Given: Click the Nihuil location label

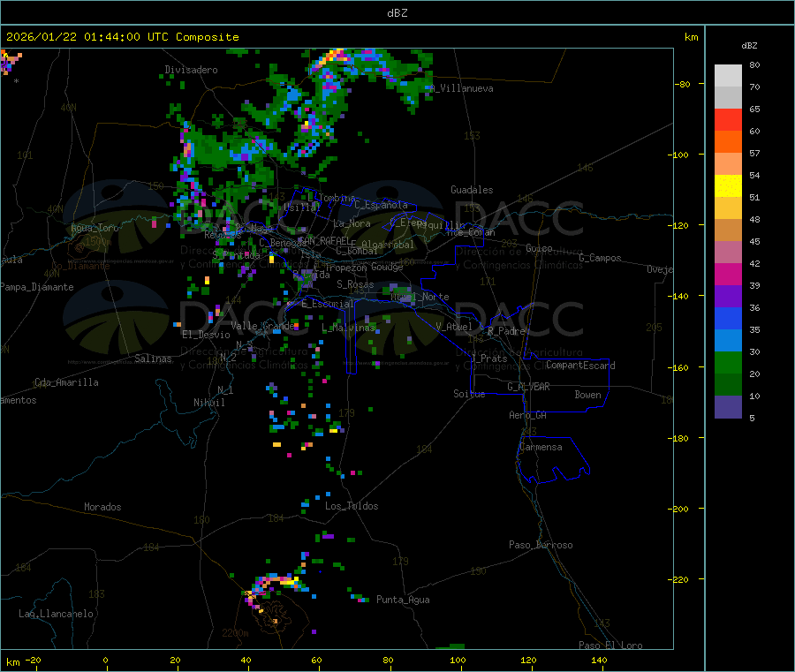Looking at the screenshot, I should pyautogui.click(x=208, y=403).
